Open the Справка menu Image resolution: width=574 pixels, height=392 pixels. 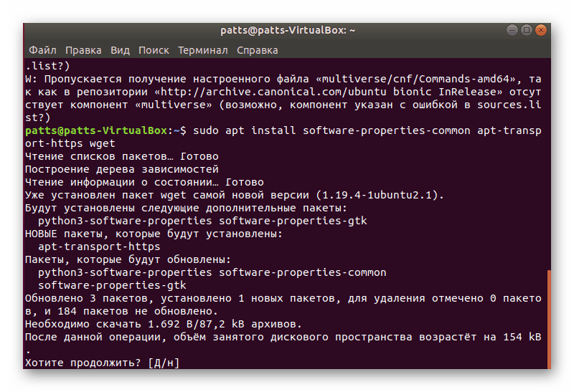(x=258, y=50)
